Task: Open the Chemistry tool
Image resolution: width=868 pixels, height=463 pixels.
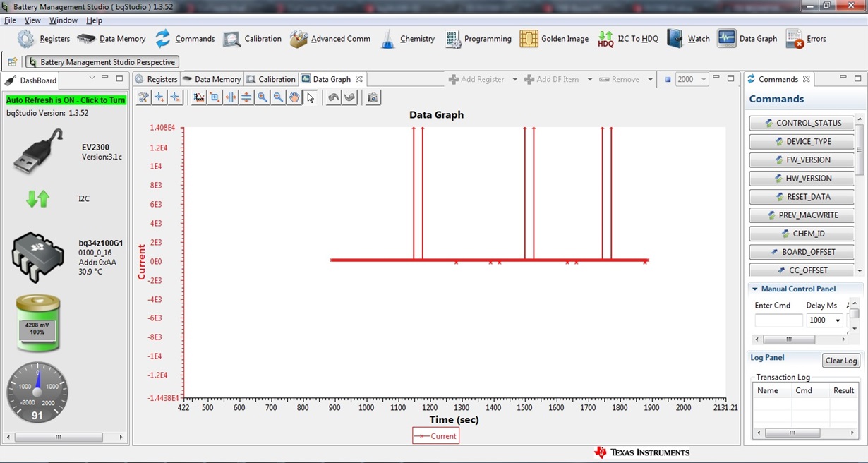Action: click(407, 39)
